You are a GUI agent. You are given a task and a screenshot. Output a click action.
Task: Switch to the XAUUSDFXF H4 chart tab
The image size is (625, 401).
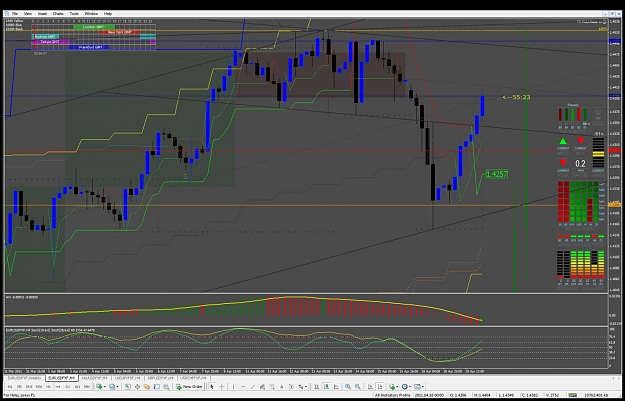94,378
